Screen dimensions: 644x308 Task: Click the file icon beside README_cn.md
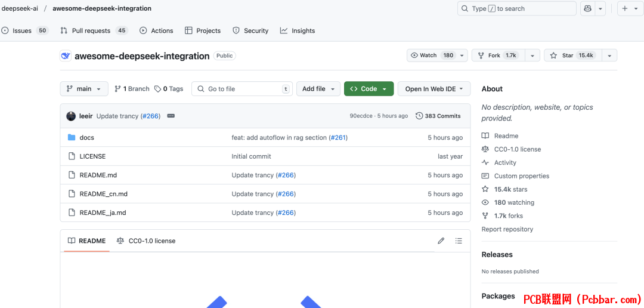point(72,193)
